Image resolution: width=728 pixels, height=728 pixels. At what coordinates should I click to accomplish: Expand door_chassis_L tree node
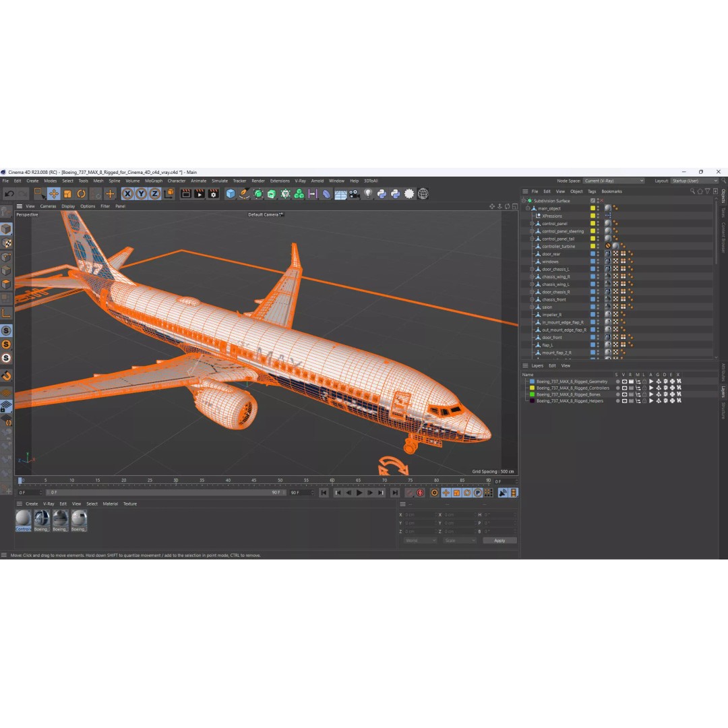(x=532, y=269)
